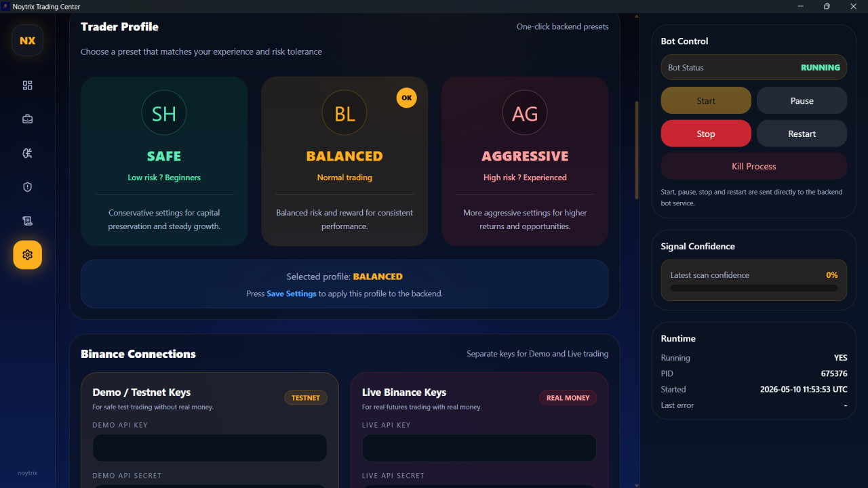Open the briefcase portfolio icon in sidebar
Image resolution: width=868 pixels, height=488 pixels.
[x=27, y=119]
